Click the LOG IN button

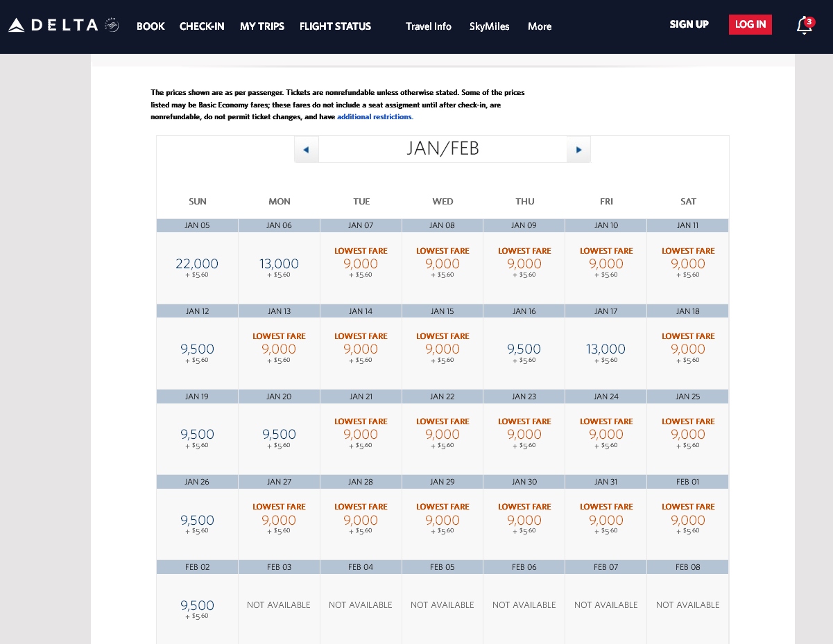[x=750, y=24]
